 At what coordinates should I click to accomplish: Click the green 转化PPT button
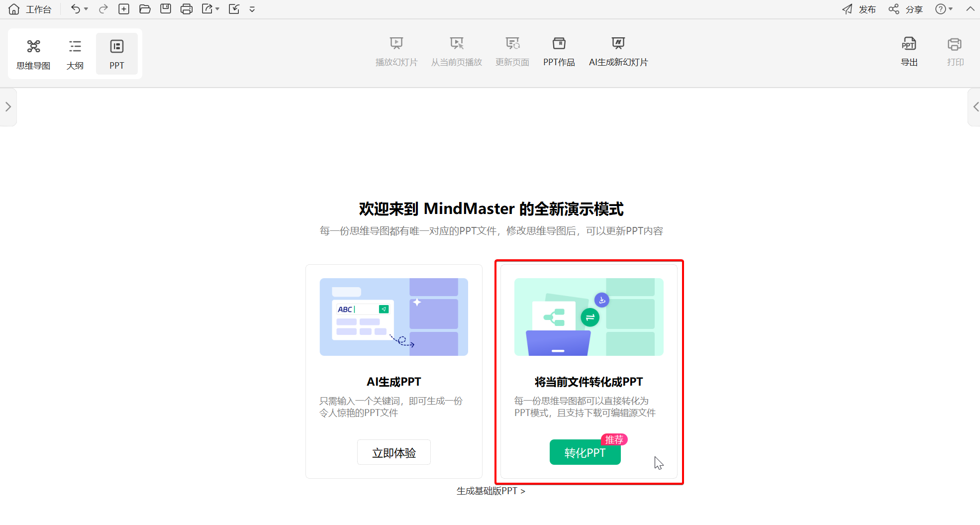[585, 452]
